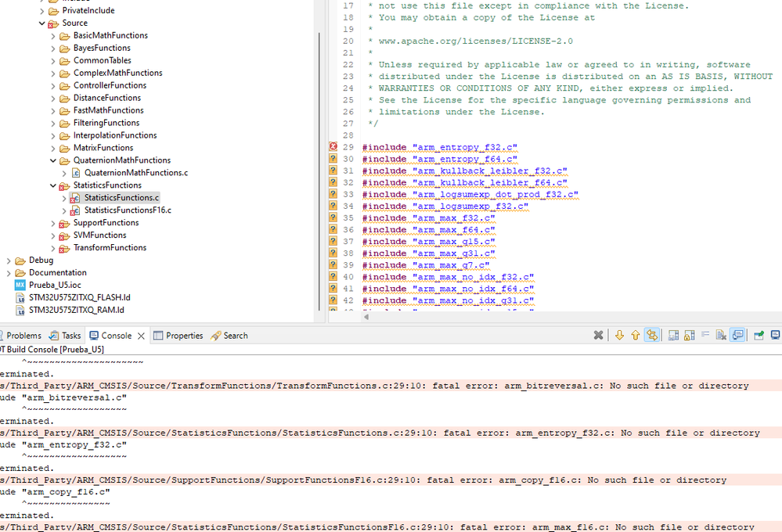This screenshot has height=532, width=782.
Task: Jump to previous error with up arrow
Action: 636,336
